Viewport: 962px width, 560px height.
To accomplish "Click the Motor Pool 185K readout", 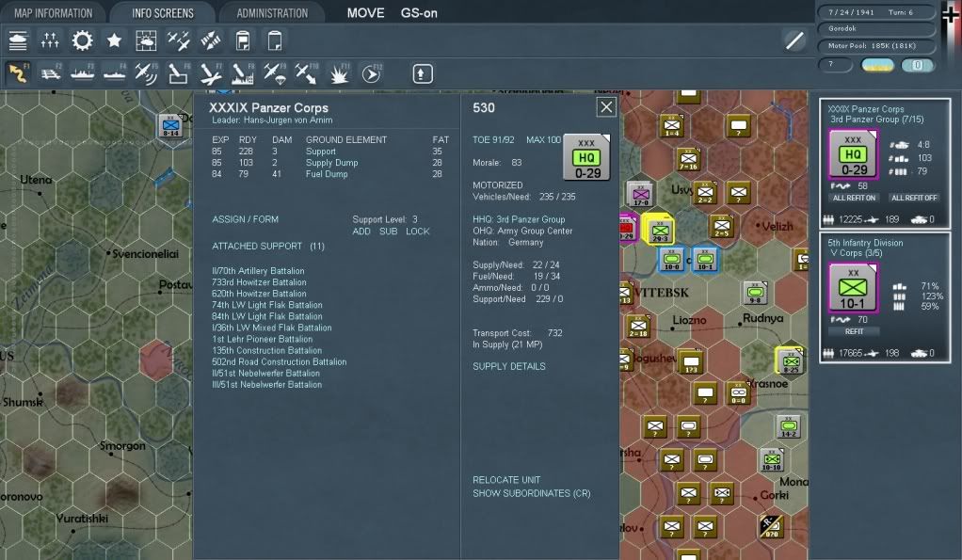I will pos(875,45).
